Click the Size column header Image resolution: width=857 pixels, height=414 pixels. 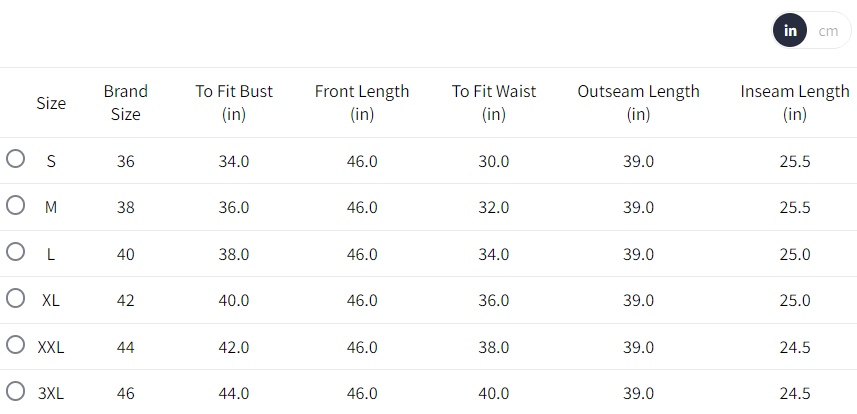[x=51, y=103]
